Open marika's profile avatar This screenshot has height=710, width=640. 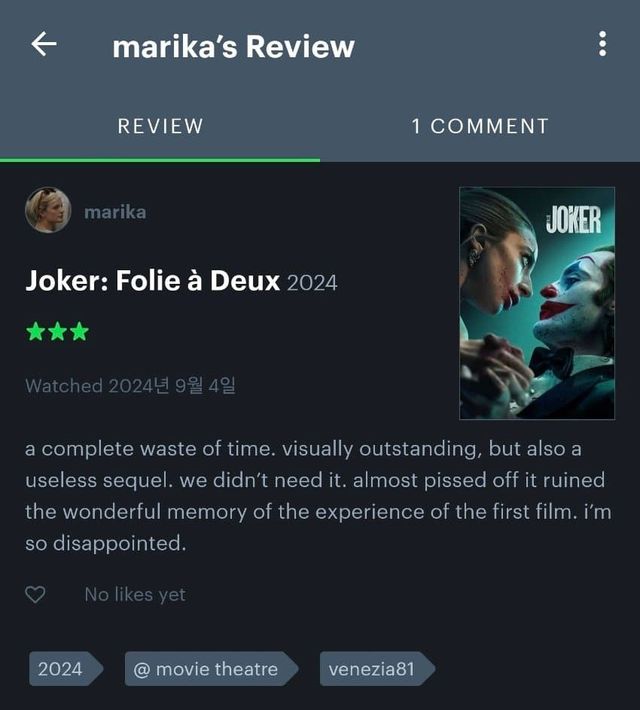pyautogui.click(x=48, y=210)
